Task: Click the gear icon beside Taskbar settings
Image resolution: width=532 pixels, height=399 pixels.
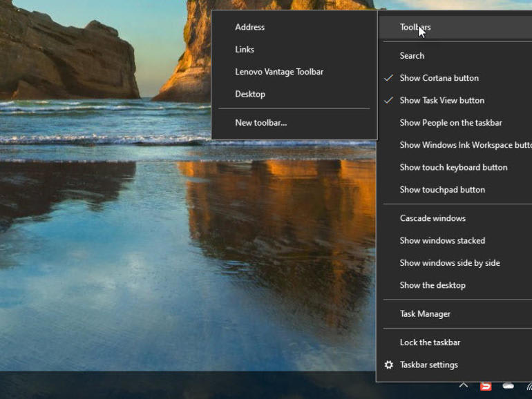Action: click(x=389, y=364)
